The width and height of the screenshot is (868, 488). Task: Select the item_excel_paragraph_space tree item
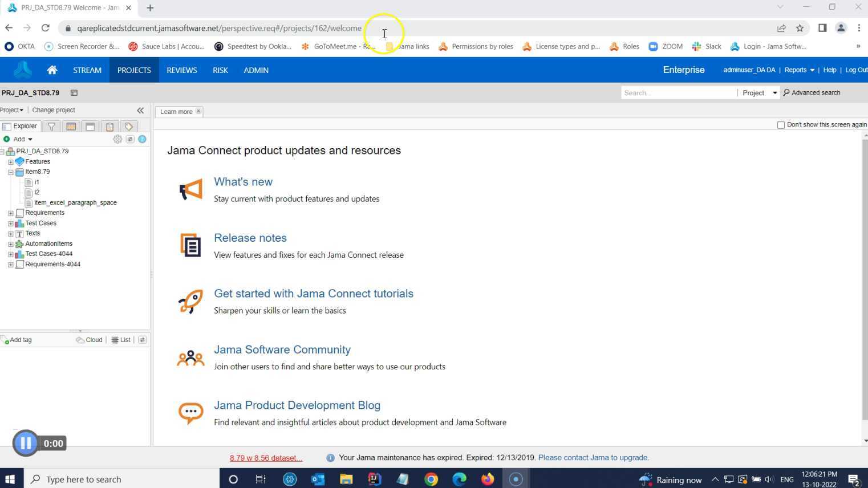click(75, 203)
